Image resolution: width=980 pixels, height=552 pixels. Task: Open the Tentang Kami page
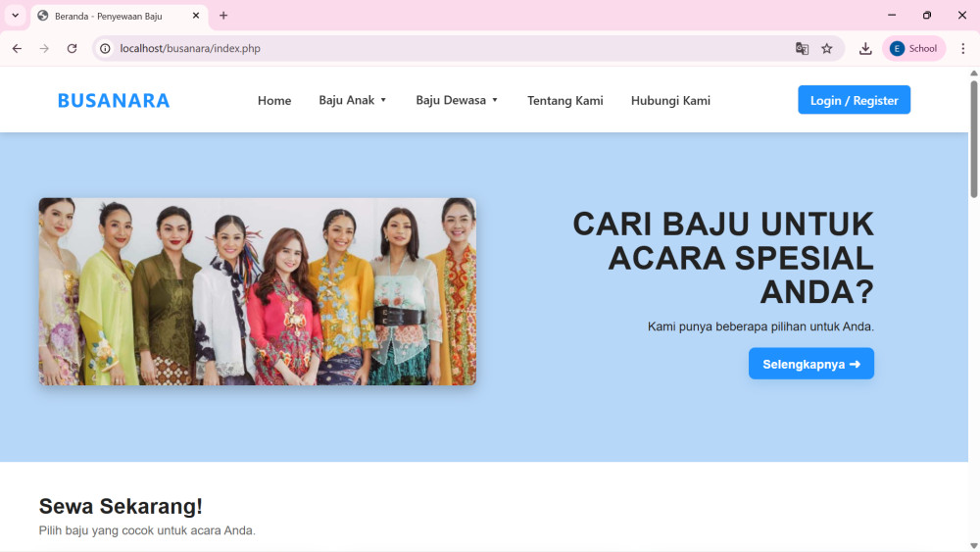pyautogui.click(x=564, y=100)
